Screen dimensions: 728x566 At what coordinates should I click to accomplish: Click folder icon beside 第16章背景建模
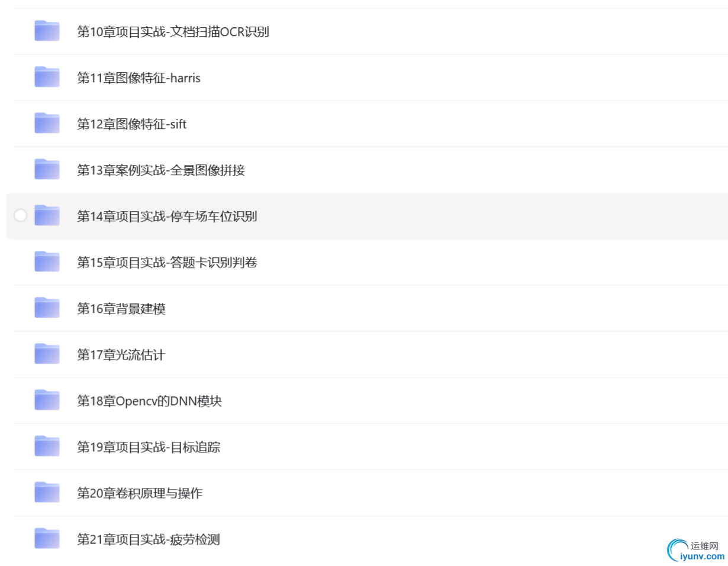(47, 308)
